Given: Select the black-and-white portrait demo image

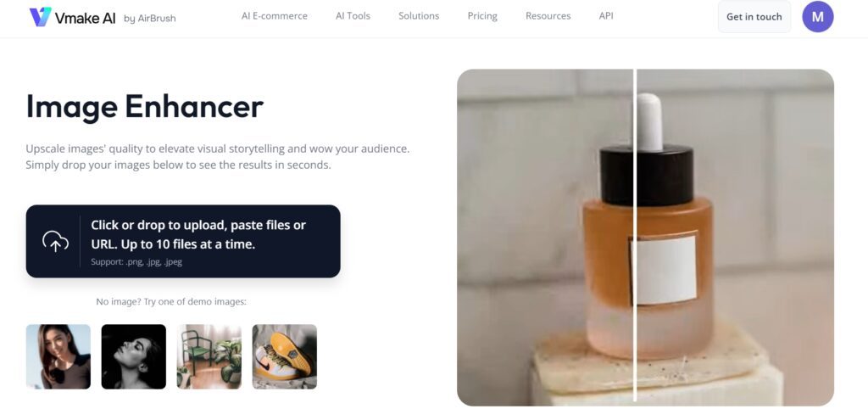Looking at the screenshot, I should pyautogui.click(x=133, y=356).
